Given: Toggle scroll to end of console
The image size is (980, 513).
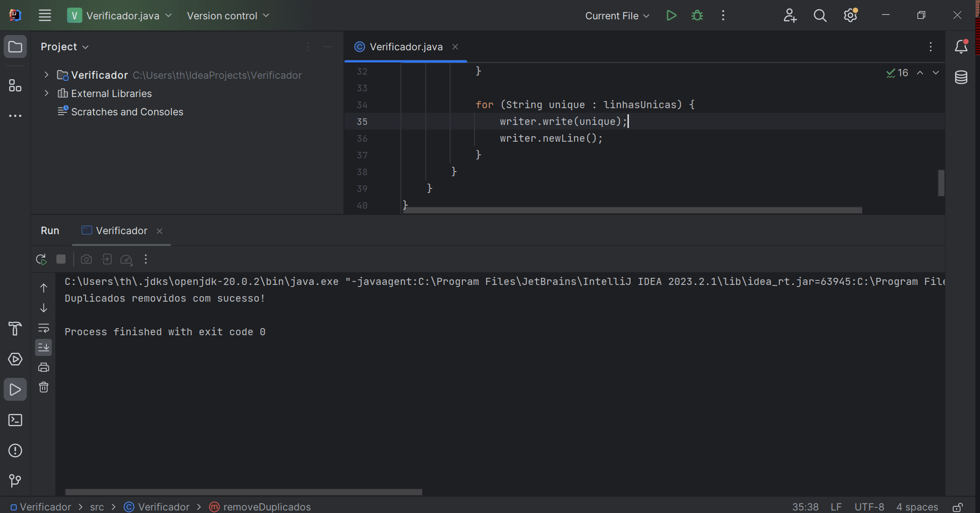Looking at the screenshot, I should [x=44, y=347].
